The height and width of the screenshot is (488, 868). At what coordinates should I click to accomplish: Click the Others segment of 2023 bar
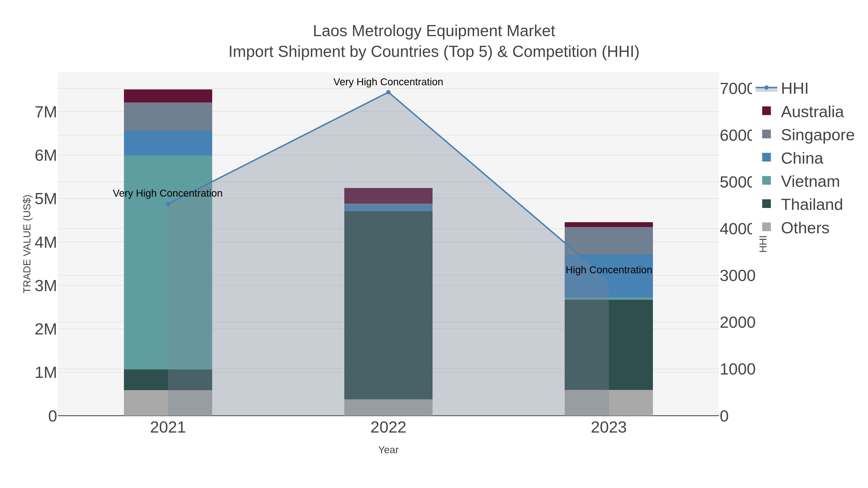click(x=609, y=403)
